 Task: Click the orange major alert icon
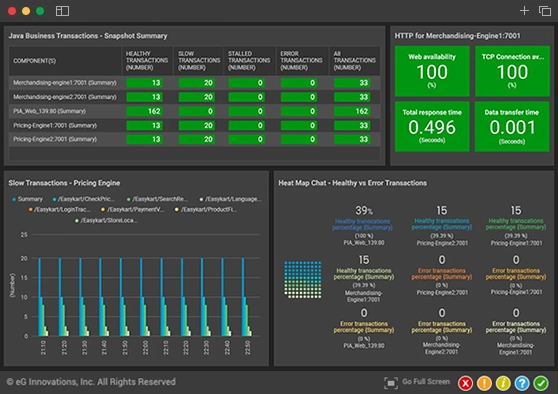tap(484, 383)
